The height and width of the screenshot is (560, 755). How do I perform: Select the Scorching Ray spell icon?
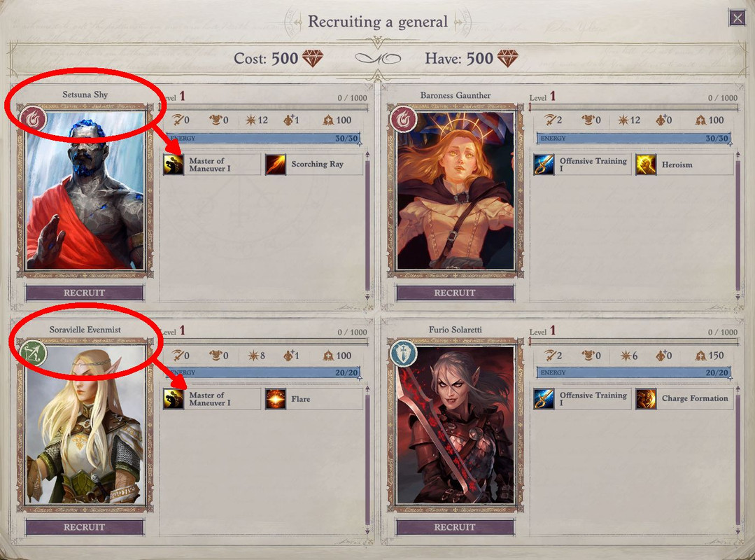pos(276,164)
